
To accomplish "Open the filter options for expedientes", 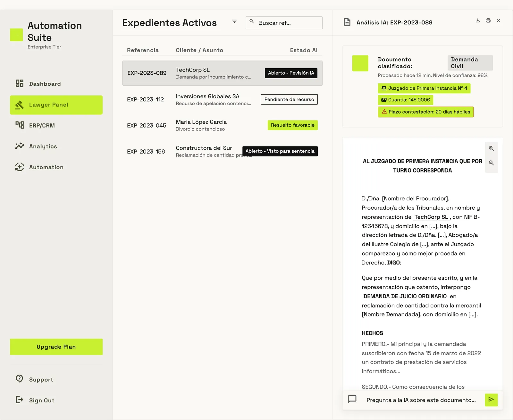I will (234, 21).
